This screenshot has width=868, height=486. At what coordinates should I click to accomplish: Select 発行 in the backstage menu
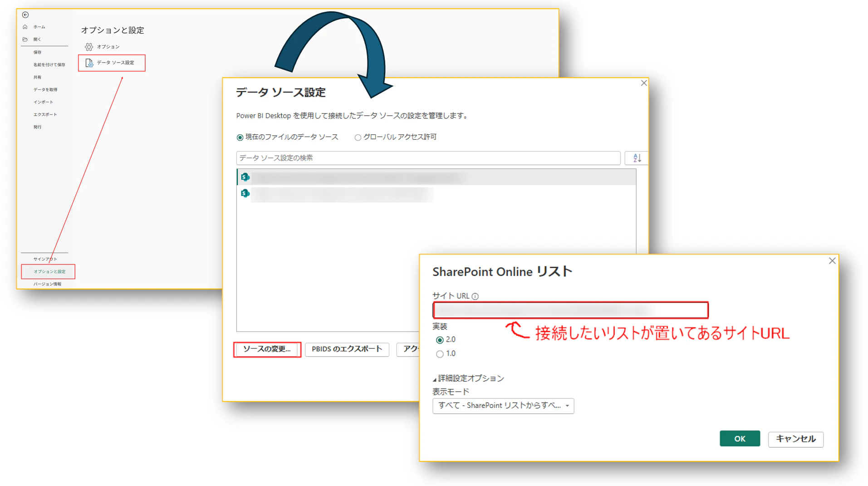[x=37, y=127]
